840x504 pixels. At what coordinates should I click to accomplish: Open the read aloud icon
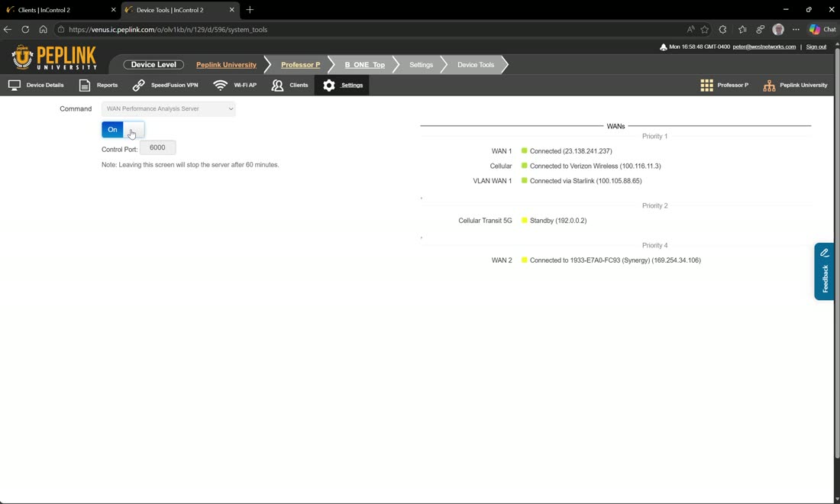[690, 30]
